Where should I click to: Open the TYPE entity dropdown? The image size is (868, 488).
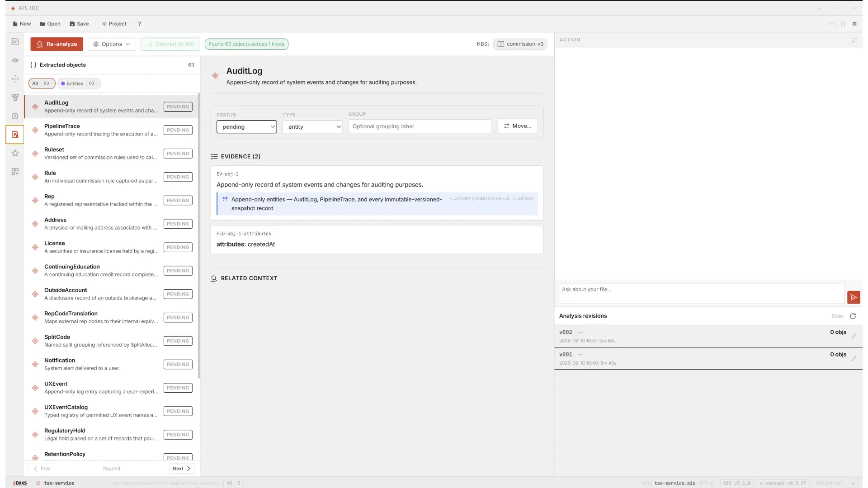pyautogui.click(x=312, y=127)
